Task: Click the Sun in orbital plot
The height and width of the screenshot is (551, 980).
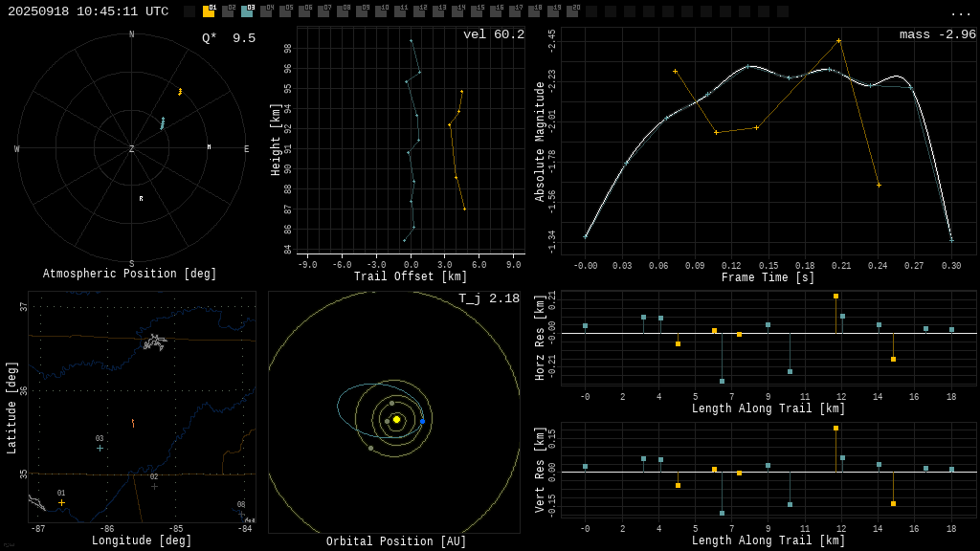Action: pos(396,419)
